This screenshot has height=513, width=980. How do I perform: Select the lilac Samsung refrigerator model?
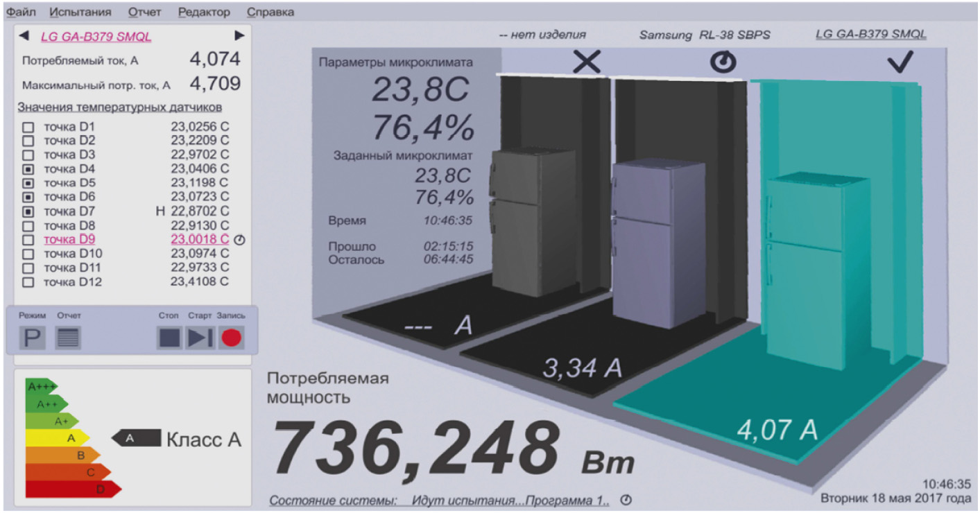[658, 243]
